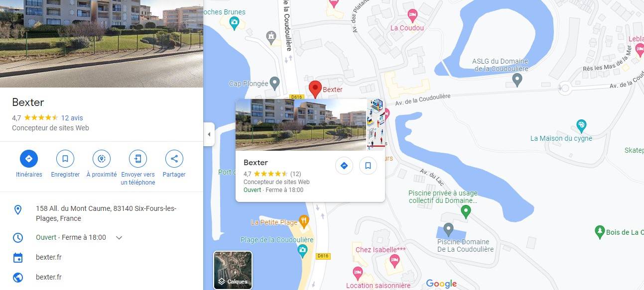Screen dimensions: 644x290
Task: Open the bexter.fr website link beside the globe icon
Action: click(x=49, y=277)
